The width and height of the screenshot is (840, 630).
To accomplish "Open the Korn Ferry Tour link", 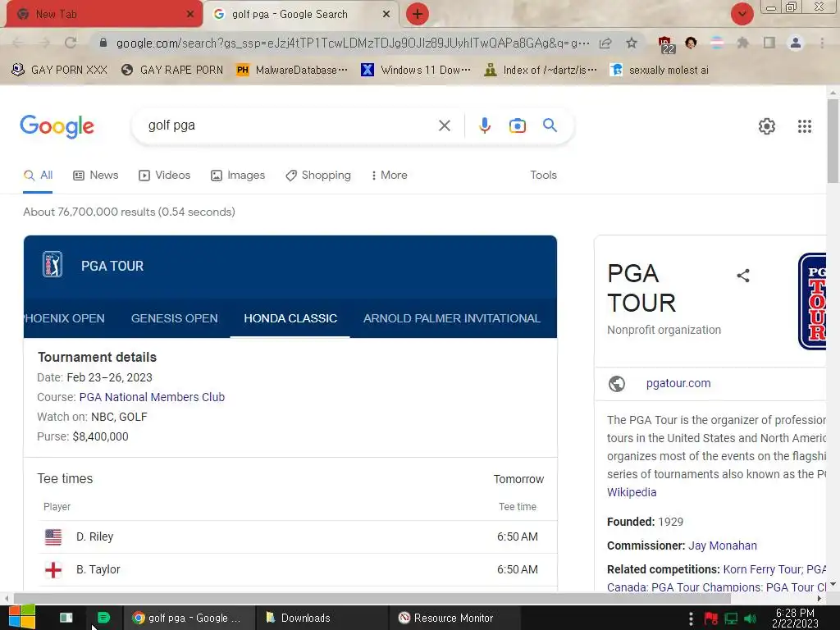I will (x=762, y=569).
